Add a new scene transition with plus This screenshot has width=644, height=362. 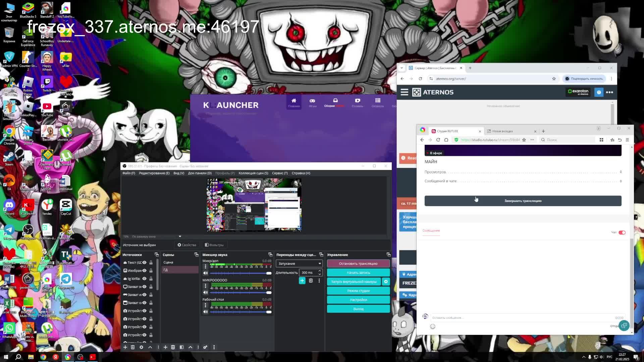[x=302, y=281]
